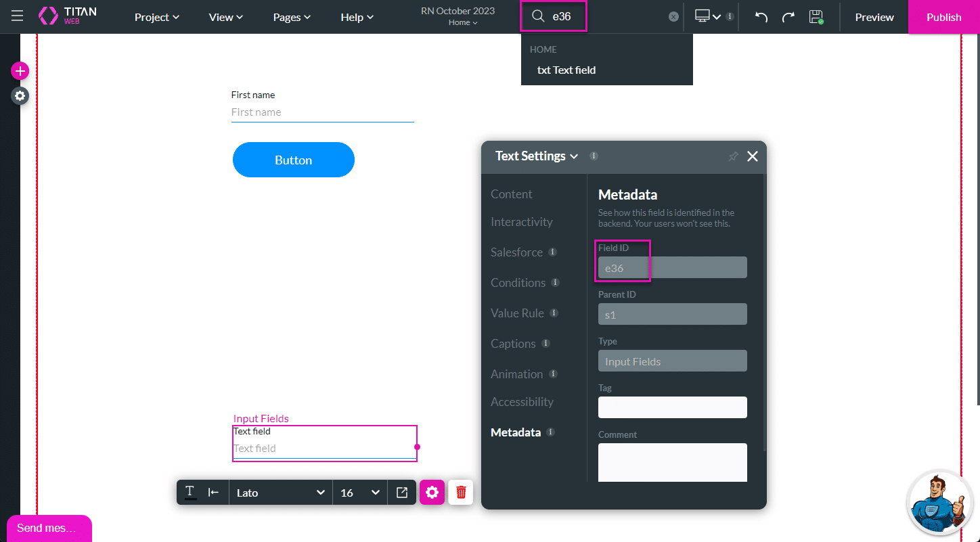Click the Publish button
The height and width of the screenshot is (542, 980).
click(x=943, y=17)
